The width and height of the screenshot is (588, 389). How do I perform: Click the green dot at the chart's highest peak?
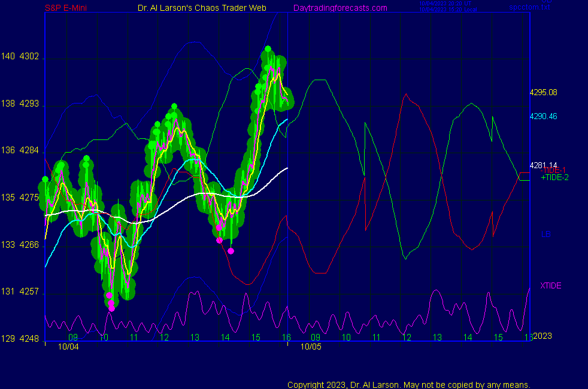[x=268, y=49]
